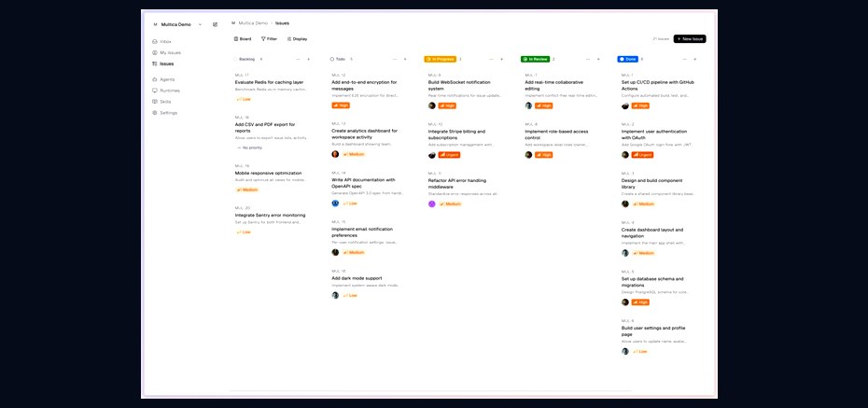Change Low priority on Evaluate Redis card
This screenshot has width=868, height=408.
pos(244,99)
